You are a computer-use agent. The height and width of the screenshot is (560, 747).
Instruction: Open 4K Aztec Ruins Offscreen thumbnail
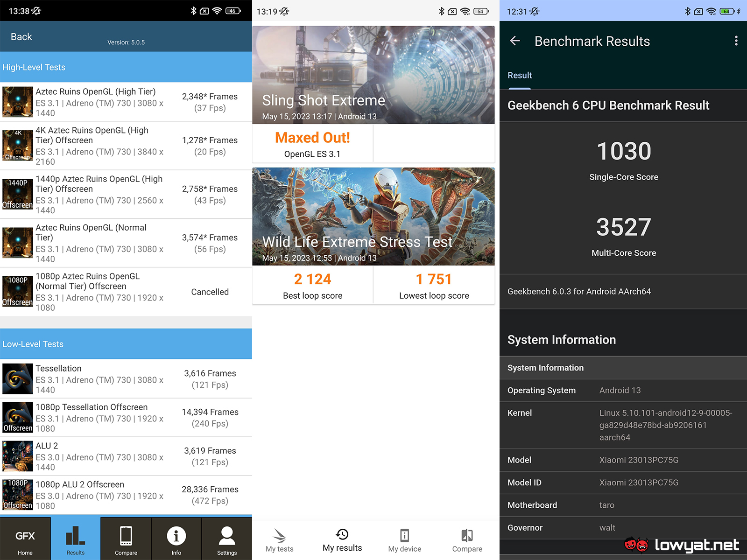[x=18, y=146]
